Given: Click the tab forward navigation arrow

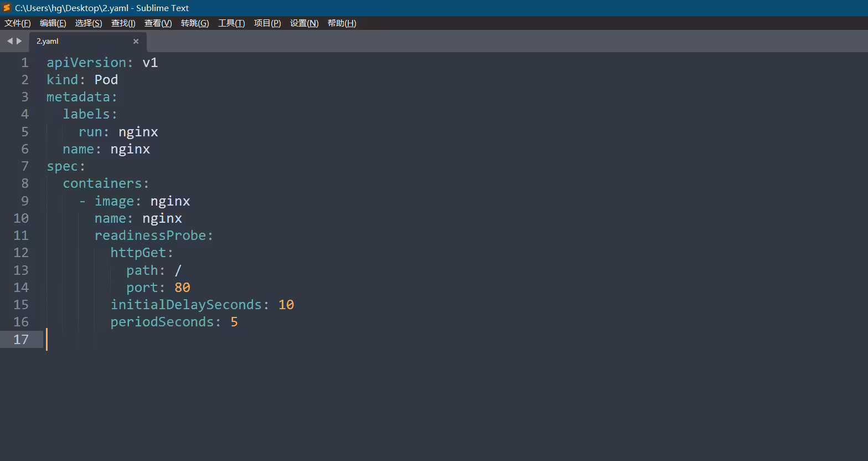Looking at the screenshot, I should click(19, 41).
